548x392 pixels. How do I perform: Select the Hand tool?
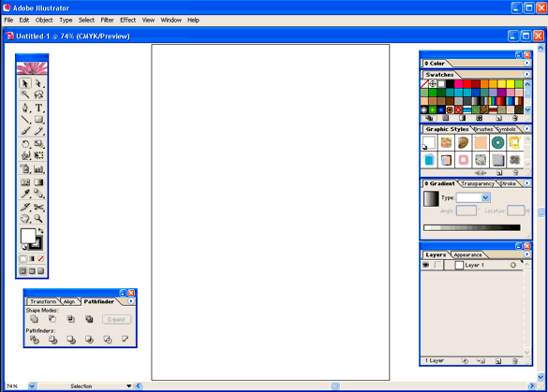pyautogui.click(x=24, y=219)
